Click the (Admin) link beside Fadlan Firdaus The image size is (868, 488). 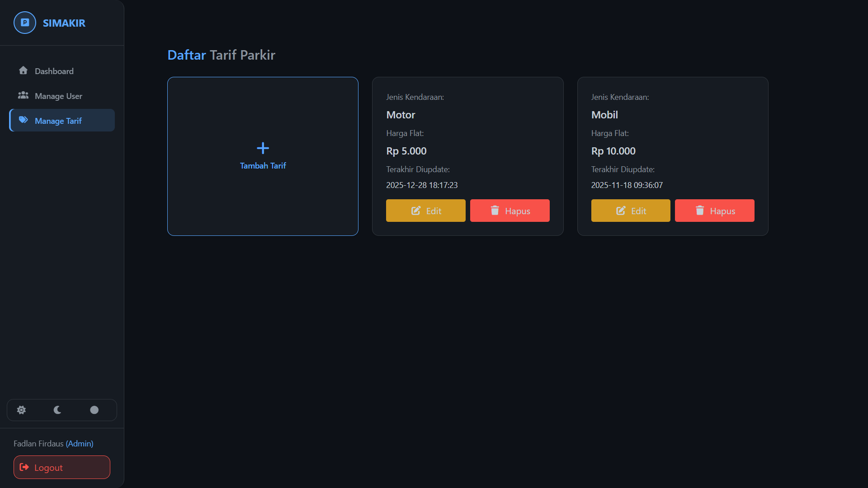80,443
